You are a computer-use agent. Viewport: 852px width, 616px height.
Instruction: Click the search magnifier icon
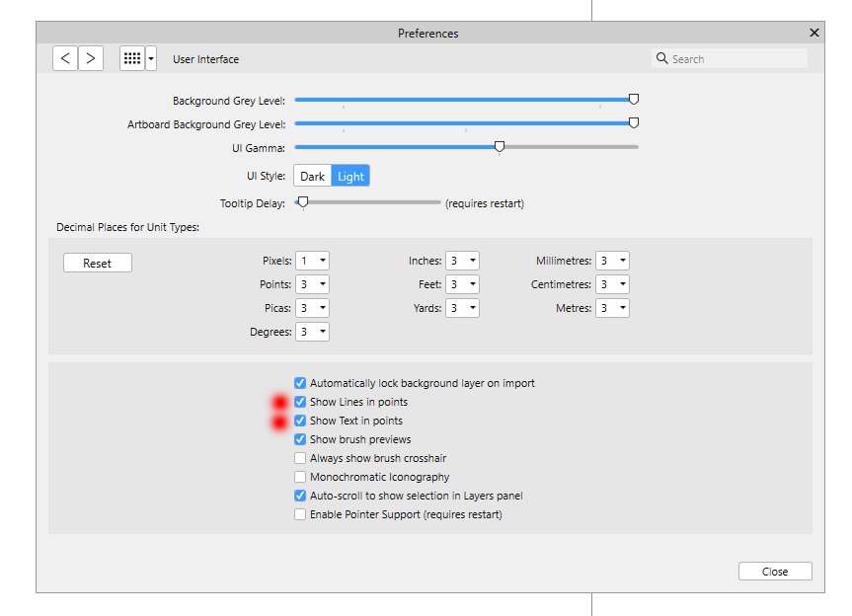pos(661,58)
